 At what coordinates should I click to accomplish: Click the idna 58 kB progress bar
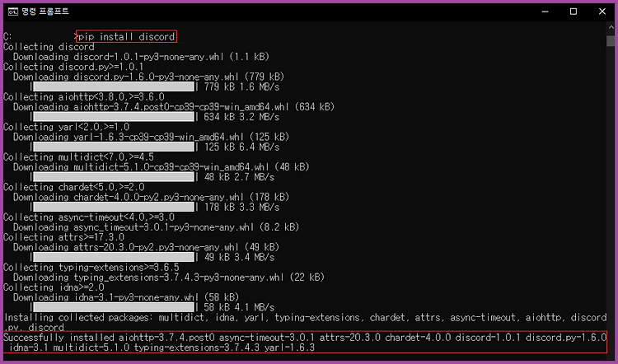114,307
